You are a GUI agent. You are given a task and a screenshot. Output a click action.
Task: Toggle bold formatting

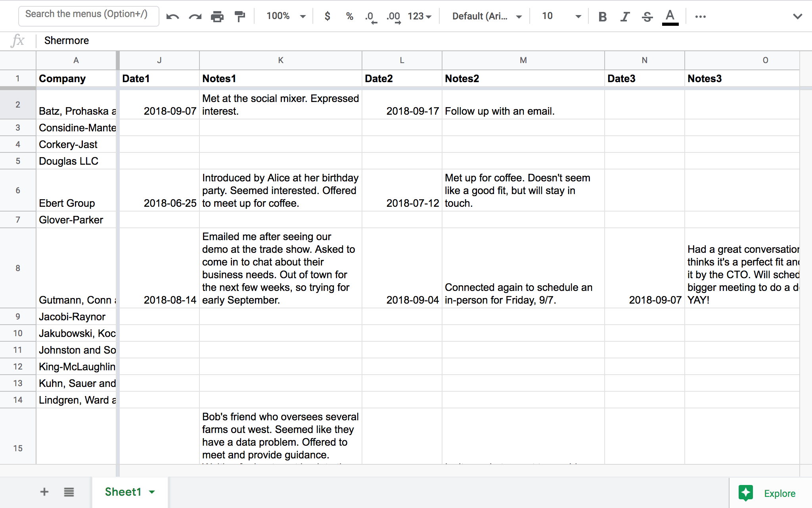pos(602,16)
